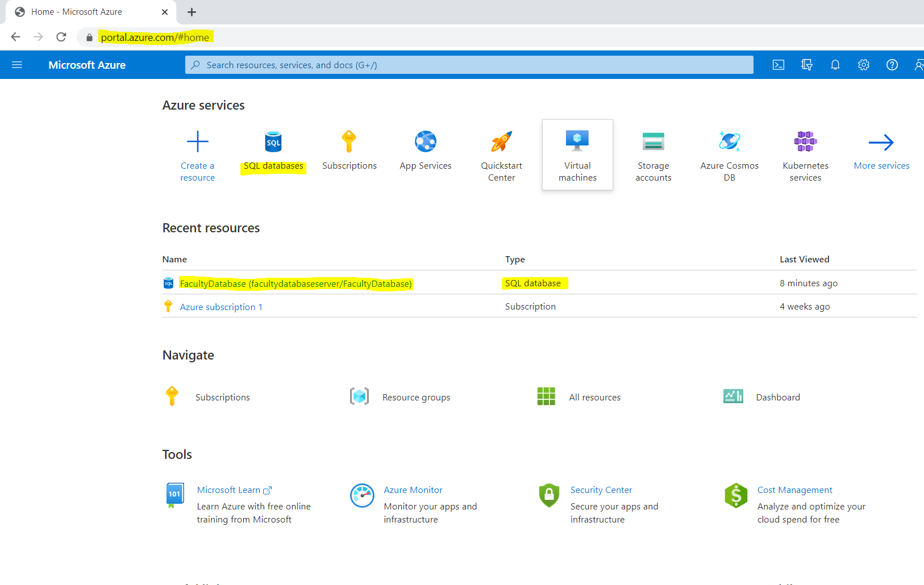Open FacultyDatabase recent resource link
Viewport: 924px width, 585px height.
pyautogui.click(x=295, y=283)
